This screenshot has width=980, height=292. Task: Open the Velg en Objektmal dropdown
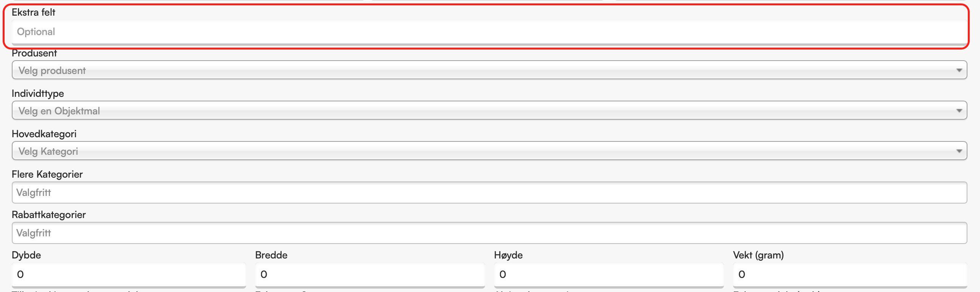click(489, 111)
